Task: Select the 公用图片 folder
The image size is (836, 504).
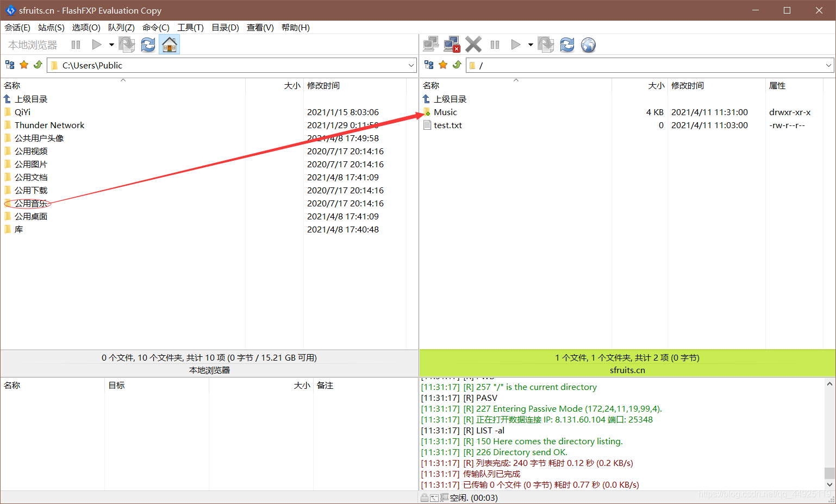Action: 31,165
